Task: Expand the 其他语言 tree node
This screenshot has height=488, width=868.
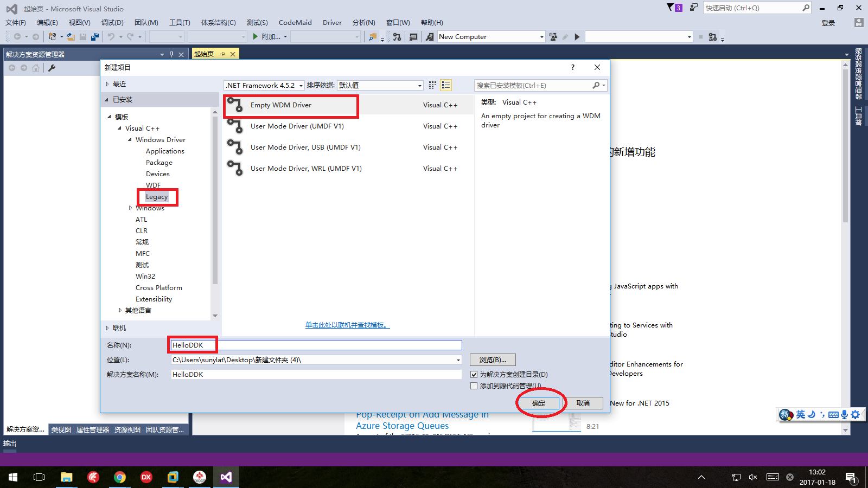Action: tap(120, 311)
